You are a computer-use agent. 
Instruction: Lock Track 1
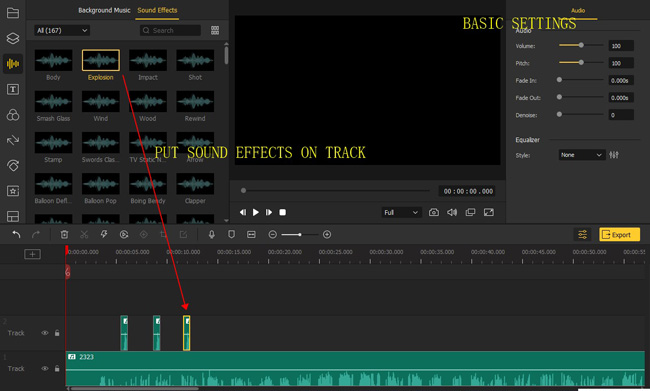(57, 369)
